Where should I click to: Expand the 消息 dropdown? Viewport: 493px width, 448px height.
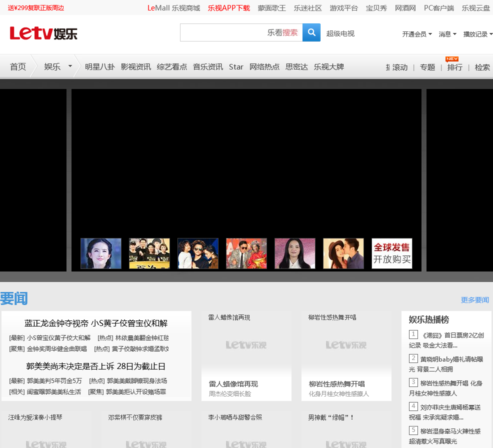[447, 34]
